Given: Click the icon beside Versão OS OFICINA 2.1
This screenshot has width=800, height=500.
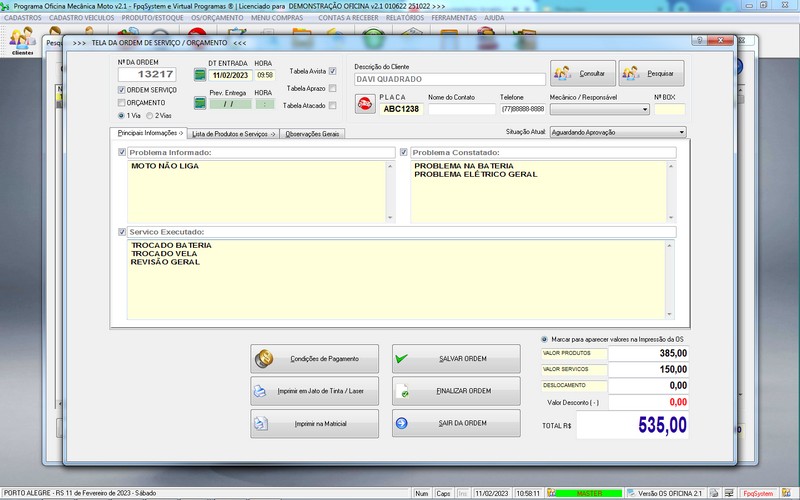Looking at the screenshot, I should pyautogui.click(x=632, y=493).
